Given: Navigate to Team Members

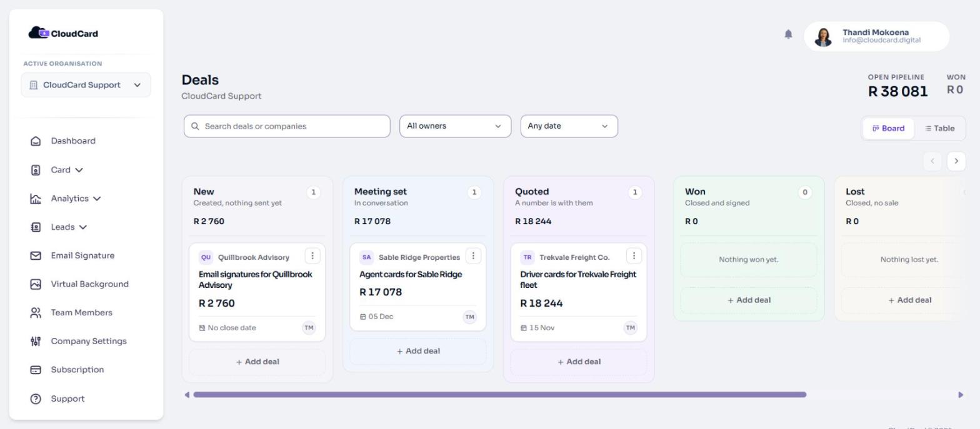Looking at the screenshot, I should click(71, 313).
